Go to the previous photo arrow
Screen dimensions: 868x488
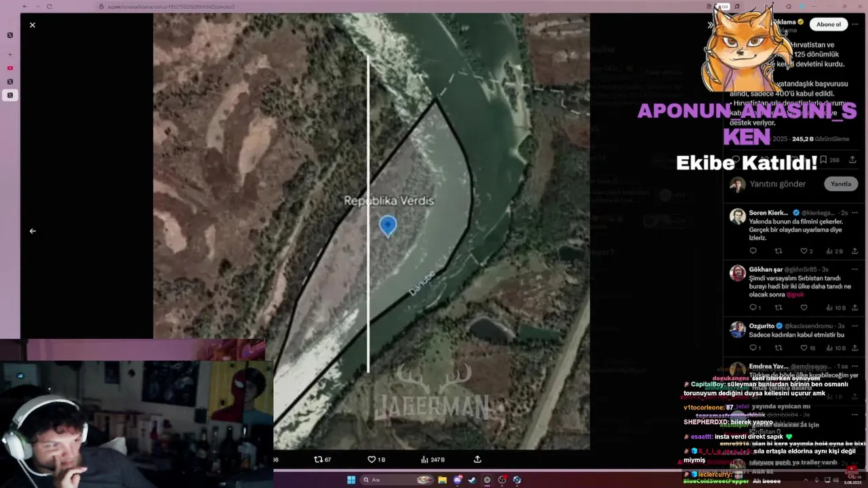click(x=33, y=231)
